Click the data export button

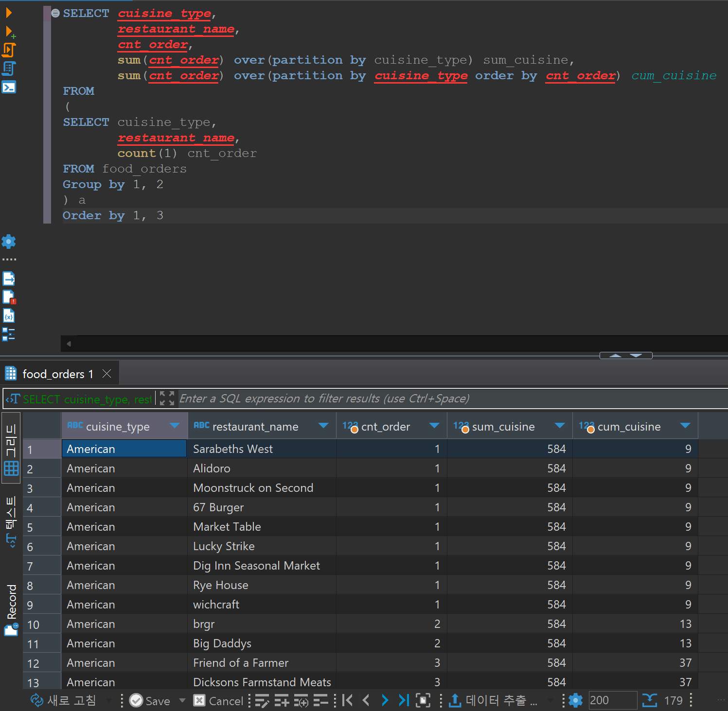coord(493,700)
